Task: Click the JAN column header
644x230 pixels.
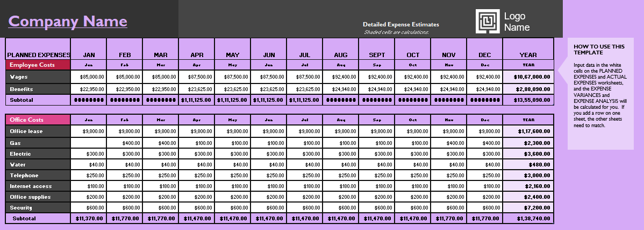Action: [x=89, y=54]
